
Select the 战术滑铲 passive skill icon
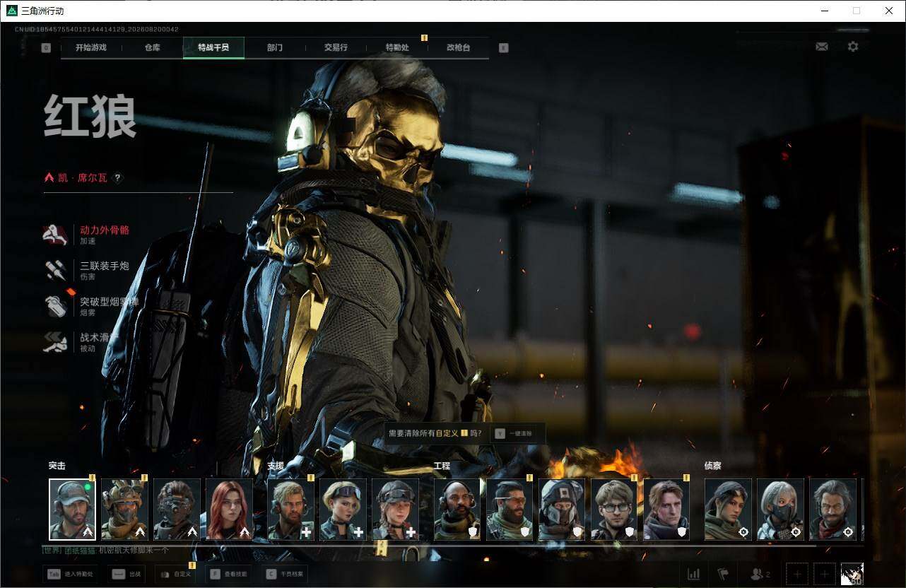[x=55, y=342]
